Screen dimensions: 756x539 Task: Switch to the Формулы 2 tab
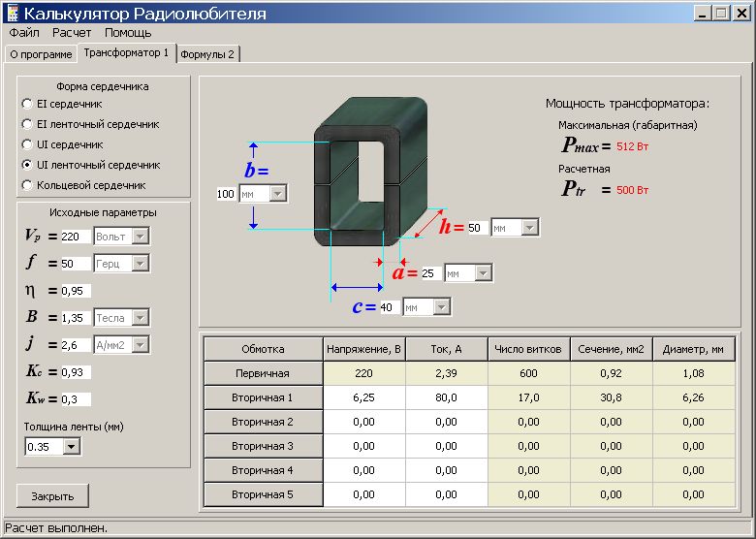pos(207,54)
